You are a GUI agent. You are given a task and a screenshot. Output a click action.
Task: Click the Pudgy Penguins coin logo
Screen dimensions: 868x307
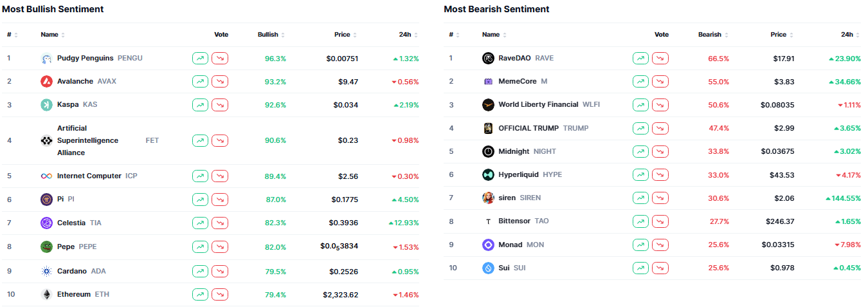tap(46, 59)
